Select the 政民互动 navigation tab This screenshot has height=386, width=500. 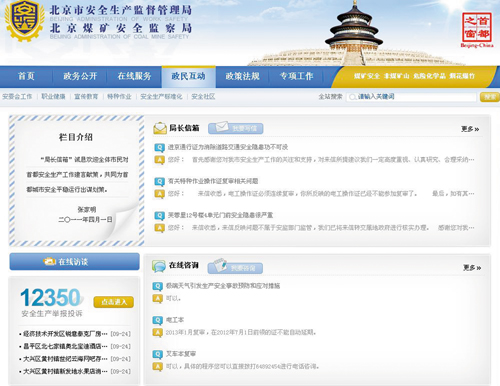click(188, 76)
